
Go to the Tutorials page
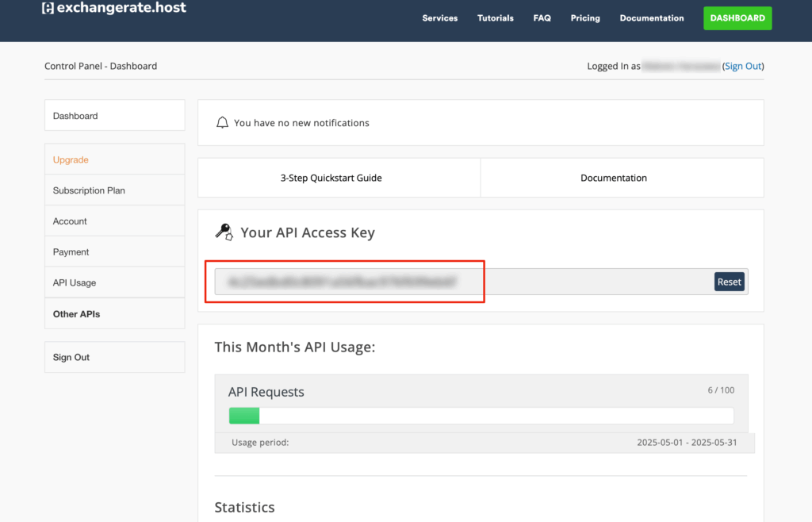click(x=496, y=18)
